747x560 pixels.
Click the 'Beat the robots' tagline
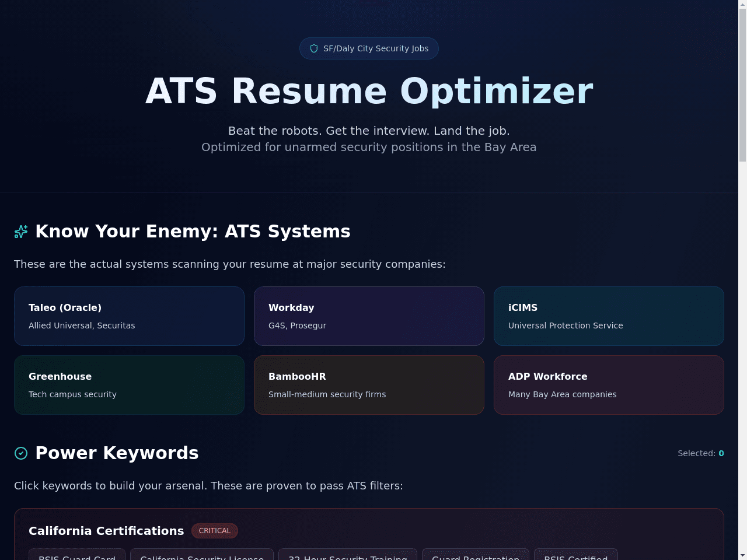(x=369, y=131)
